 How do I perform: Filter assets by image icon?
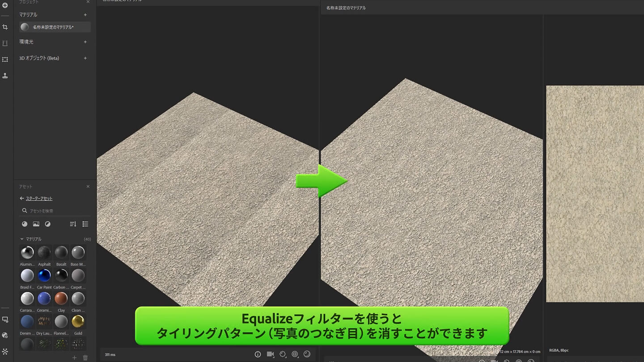(36, 224)
